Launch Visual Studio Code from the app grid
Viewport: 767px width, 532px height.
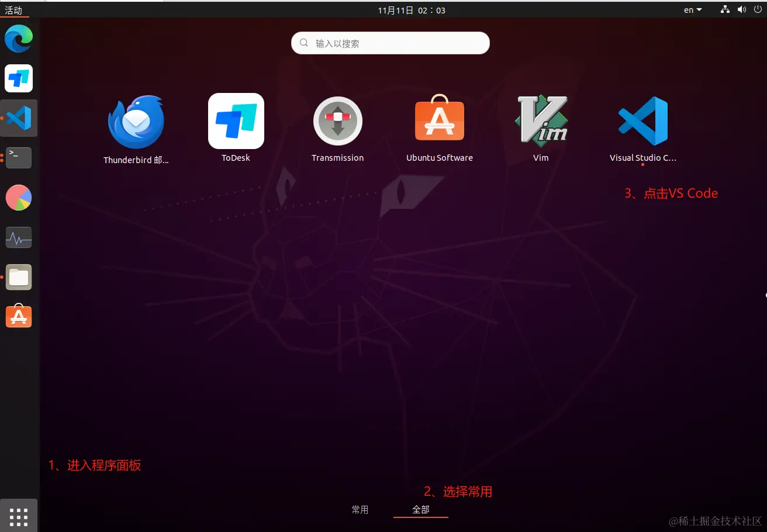643,121
